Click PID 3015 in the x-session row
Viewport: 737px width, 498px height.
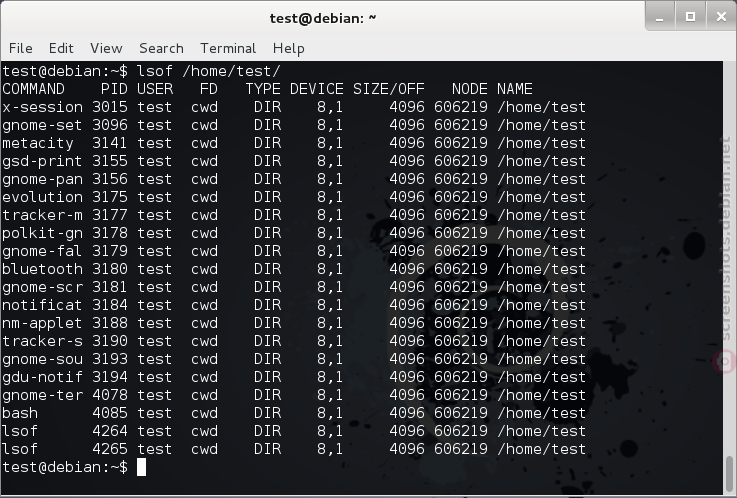[110, 107]
